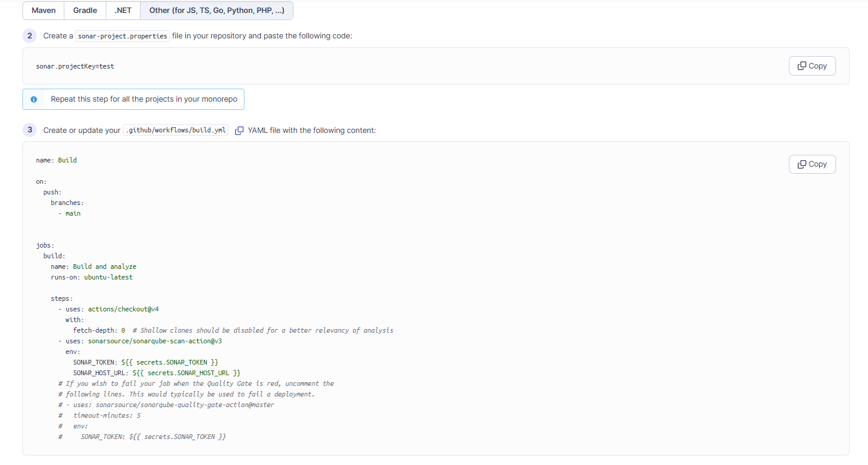Screen dimensions: 868x465
Task: Switch to the Maven tab
Action: 44,11
